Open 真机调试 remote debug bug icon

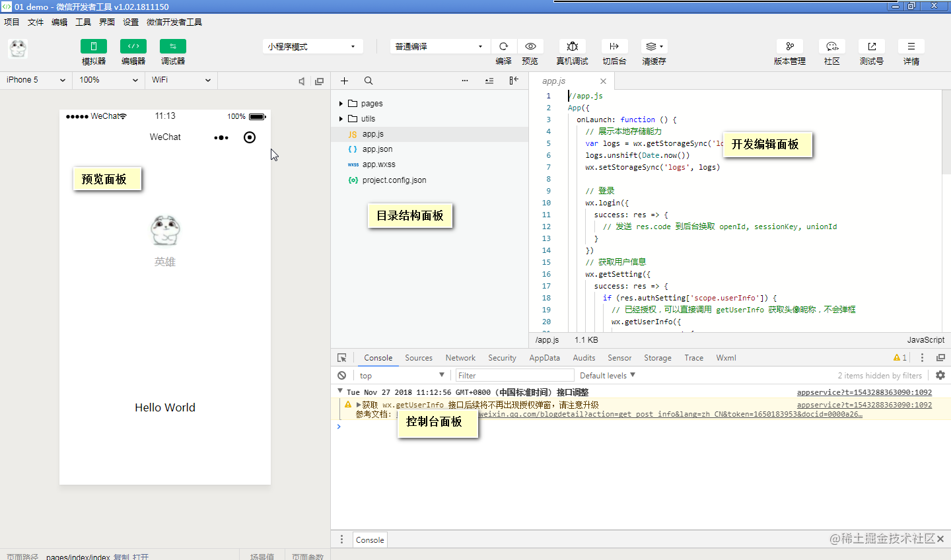[x=573, y=46]
